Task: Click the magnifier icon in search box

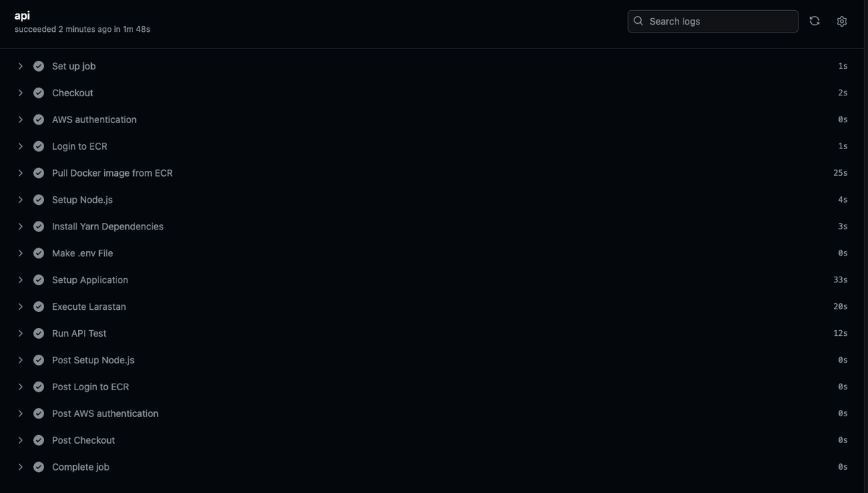Action: pyautogui.click(x=638, y=21)
